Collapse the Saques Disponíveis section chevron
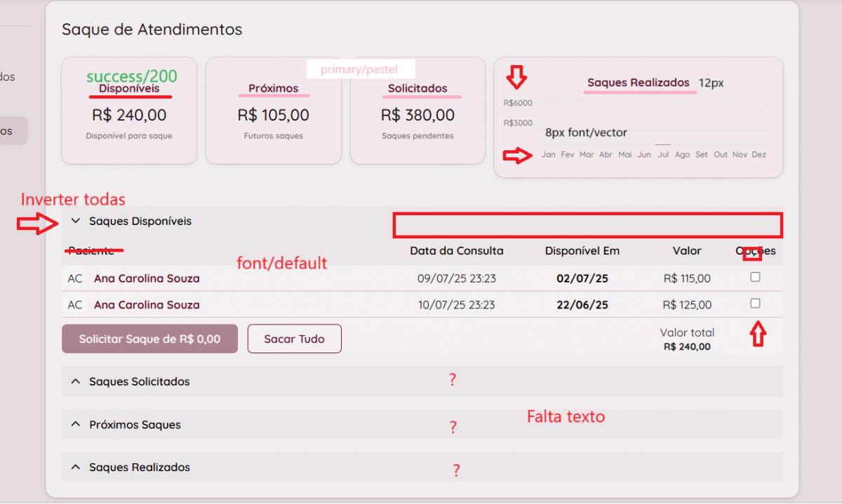842x504 pixels. (x=76, y=221)
